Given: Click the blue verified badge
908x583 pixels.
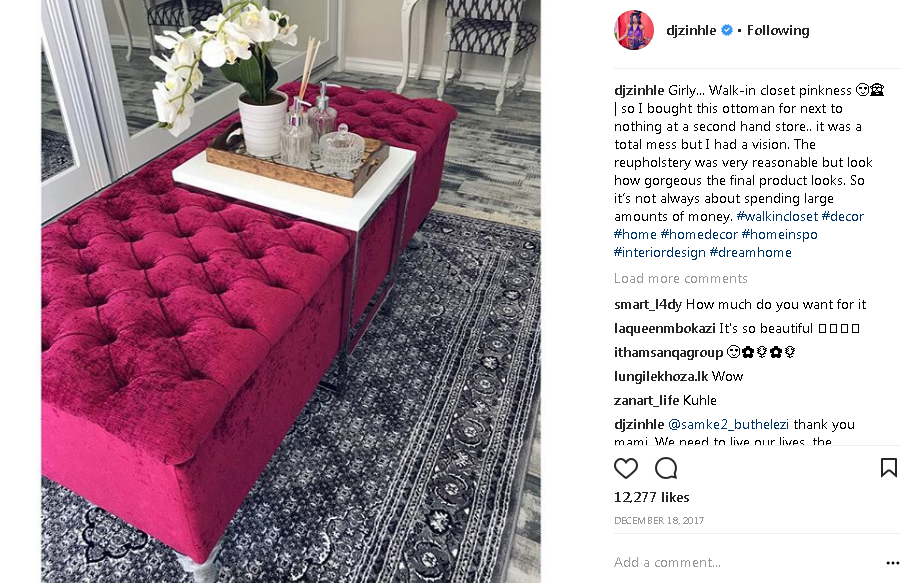Looking at the screenshot, I should 727,30.
